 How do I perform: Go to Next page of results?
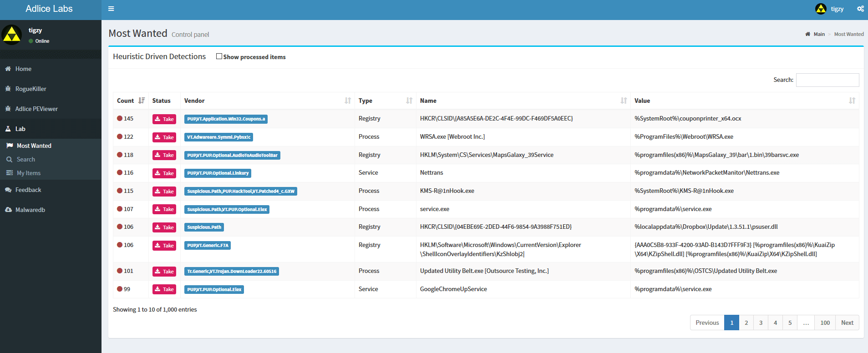tap(847, 323)
